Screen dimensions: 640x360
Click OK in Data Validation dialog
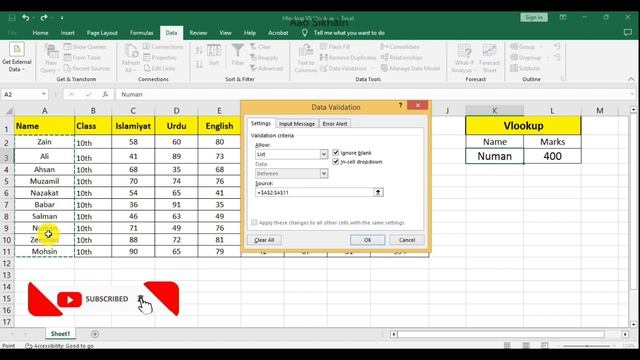(x=367, y=240)
